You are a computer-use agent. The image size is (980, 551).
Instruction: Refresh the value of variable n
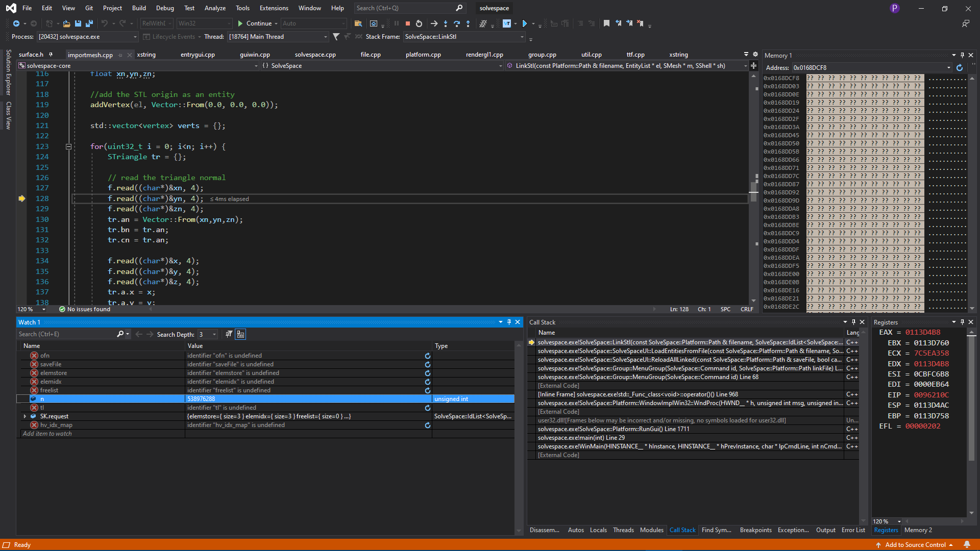428,399
